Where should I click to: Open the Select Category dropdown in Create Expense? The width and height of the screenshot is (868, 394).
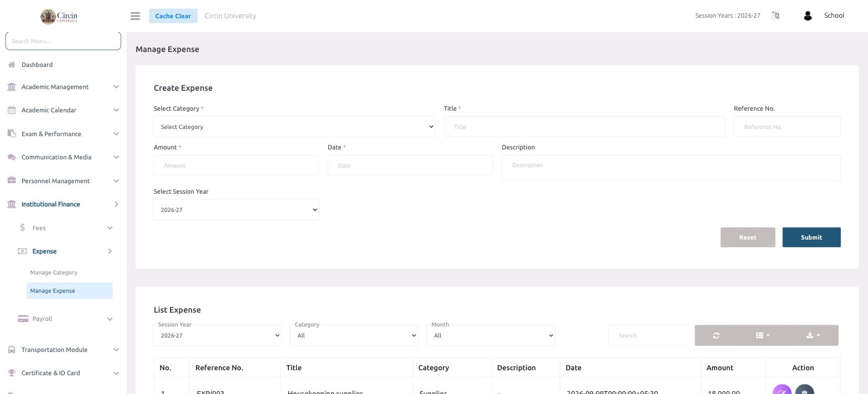coord(294,127)
